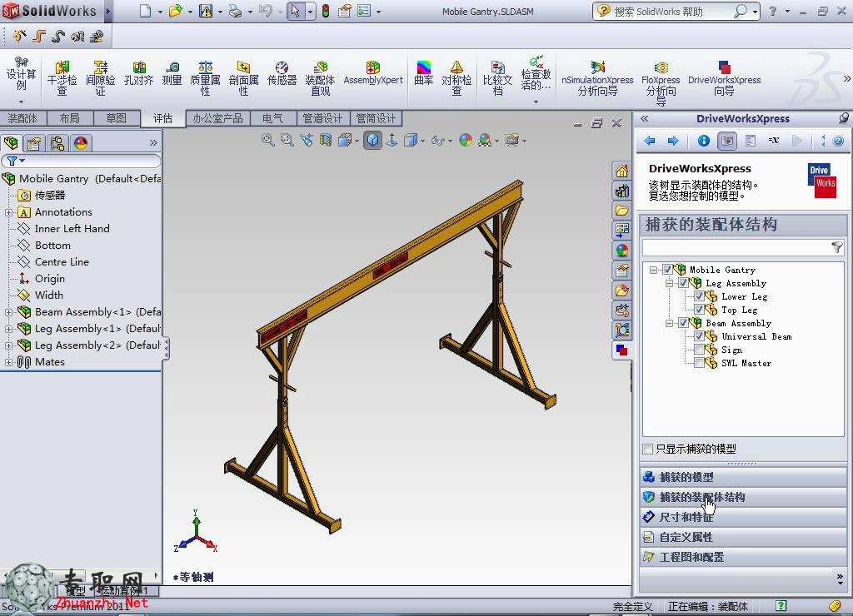Open Compare Documents (比较文档)

point(498,77)
